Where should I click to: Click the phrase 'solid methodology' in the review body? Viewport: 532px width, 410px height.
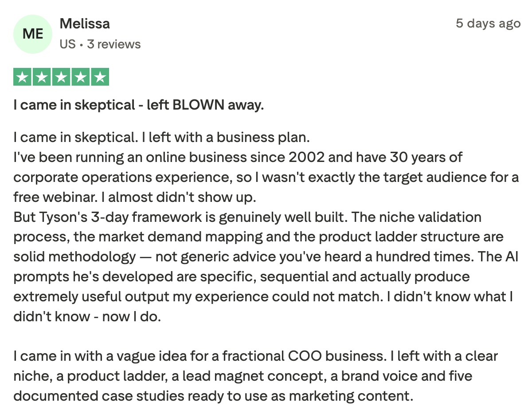74,257
